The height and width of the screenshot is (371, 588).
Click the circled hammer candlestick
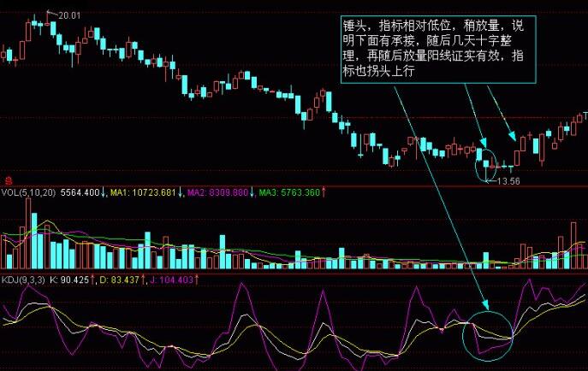coord(486,162)
